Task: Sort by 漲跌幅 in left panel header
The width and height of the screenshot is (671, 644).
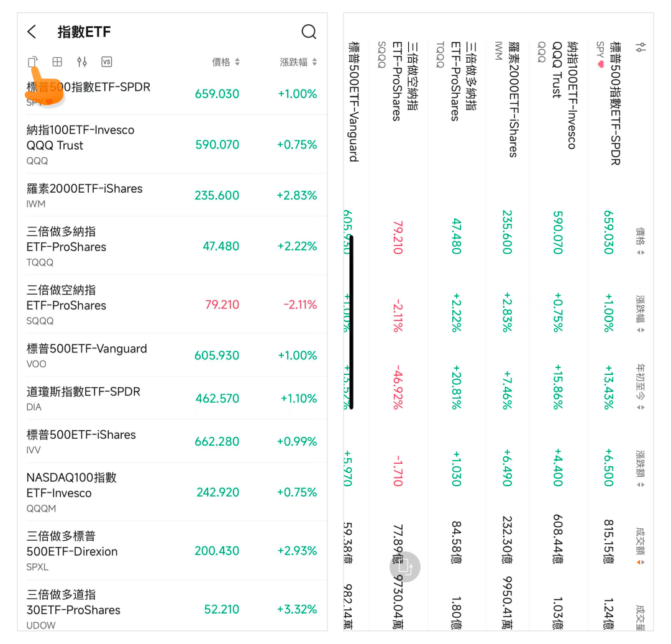Action: click(x=298, y=62)
